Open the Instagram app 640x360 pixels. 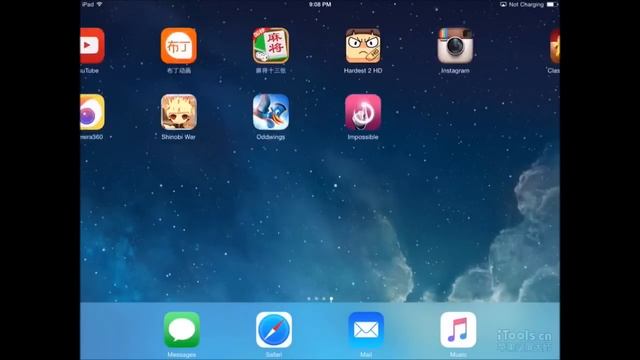[x=455, y=46]
